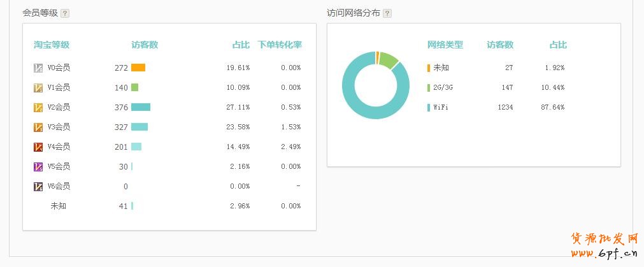
Task: Click the V0会员 level badge icon
Action: (38, 68)
